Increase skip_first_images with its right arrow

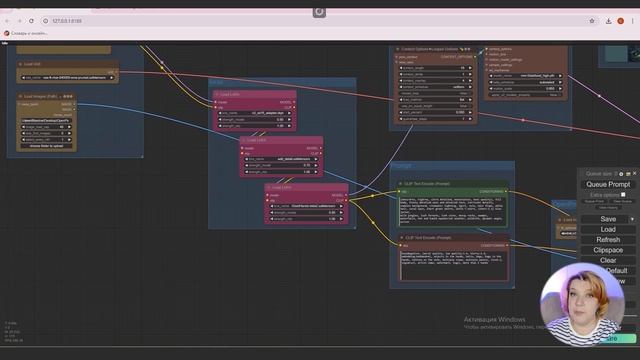tap(69, 133)
